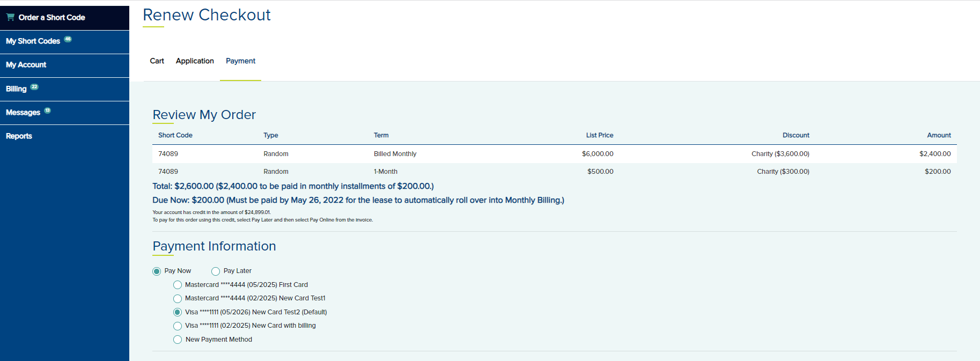Select the New Payment Method option
Viewport: 980px width, 361px height.
[x=178, y=340]
